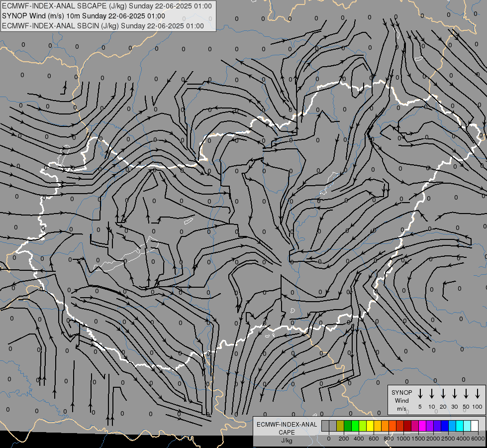The width and height of the screenshot is (487, 448).
Task: Click the m/s unit in wind legend
Action: (x=401, y=409)
